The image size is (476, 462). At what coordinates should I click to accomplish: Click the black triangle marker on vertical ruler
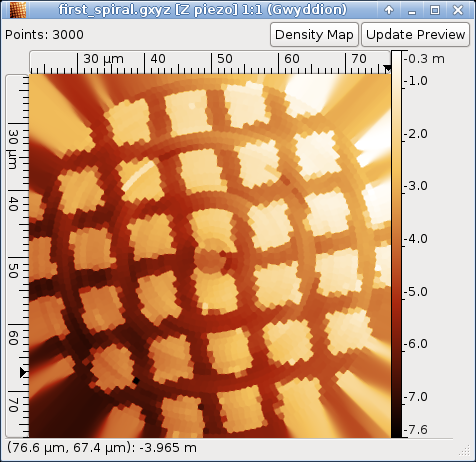24,372
